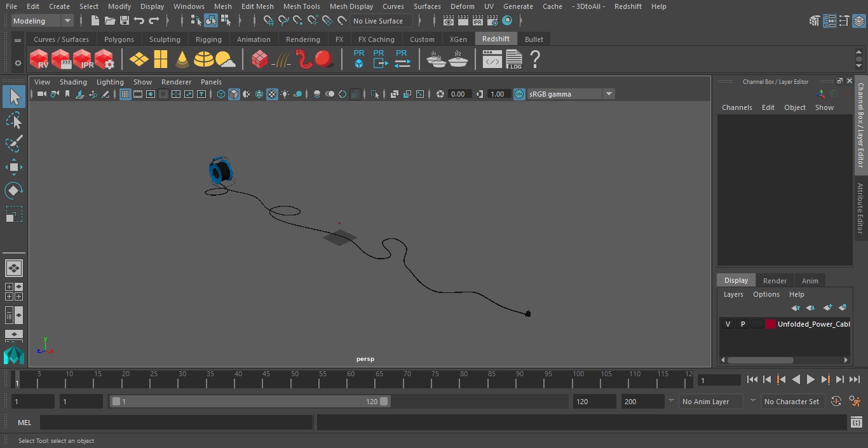Open Redshift help question mark icon
The image size is (868, 448).
point(535,60)
